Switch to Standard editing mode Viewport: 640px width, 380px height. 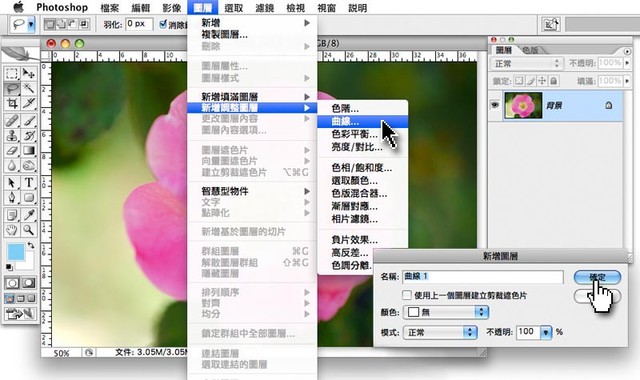[12, 283]
